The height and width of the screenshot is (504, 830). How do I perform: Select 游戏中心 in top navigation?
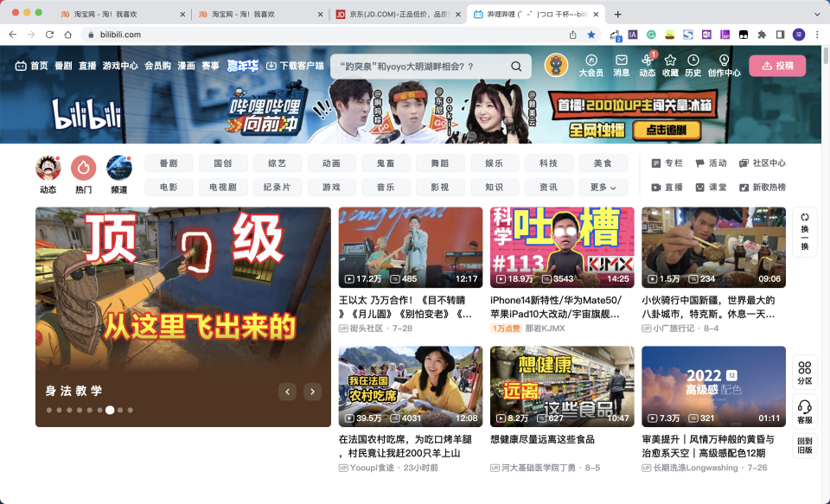[x=120, y=66]
